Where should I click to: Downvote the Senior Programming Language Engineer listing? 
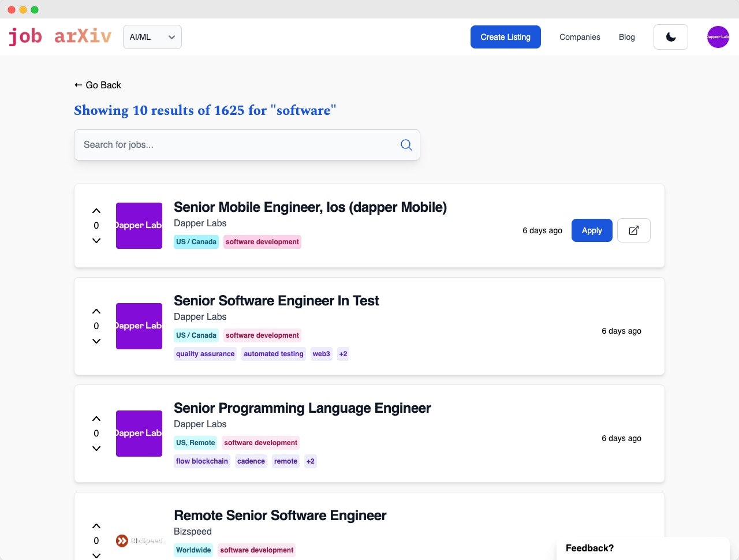(96, 449)
